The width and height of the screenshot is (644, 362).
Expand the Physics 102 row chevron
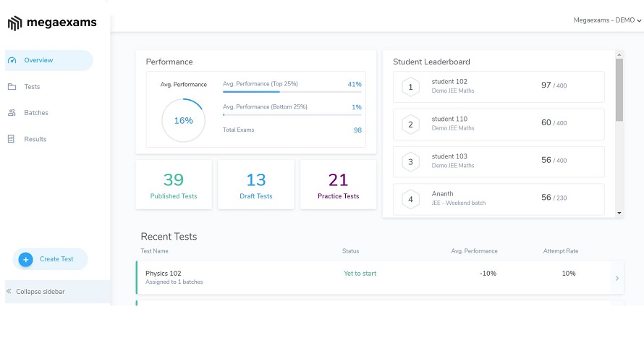(x=617, y=278)
